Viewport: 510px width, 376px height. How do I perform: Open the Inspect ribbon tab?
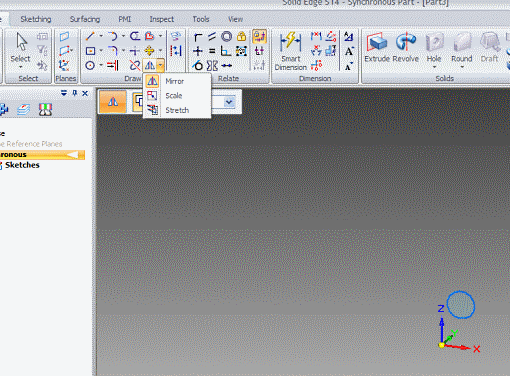coord(162,19)
